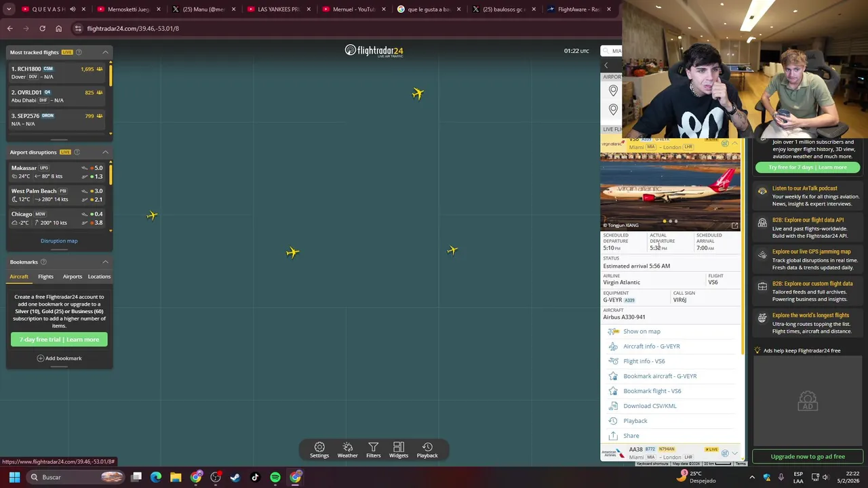Switch to the Airports bookmarks tab

[x=73, y=277]
